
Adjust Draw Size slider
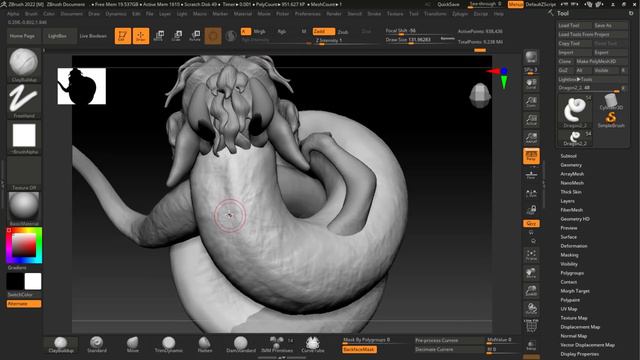coord(420,40)
